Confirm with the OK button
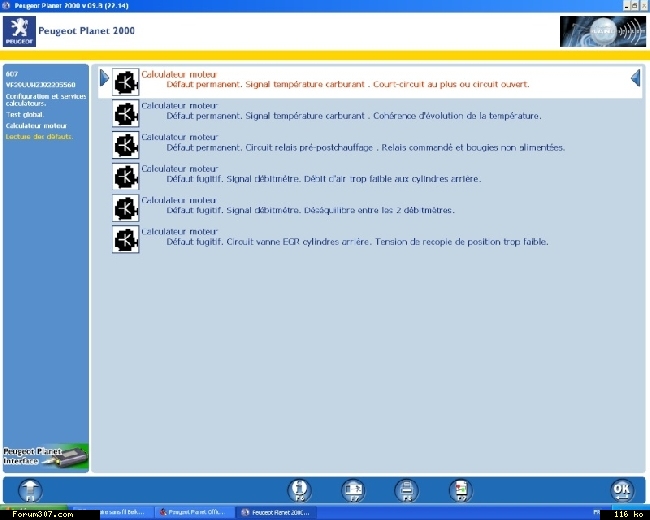The width and height of the screenshot is (650, 520). click(622, 491)
